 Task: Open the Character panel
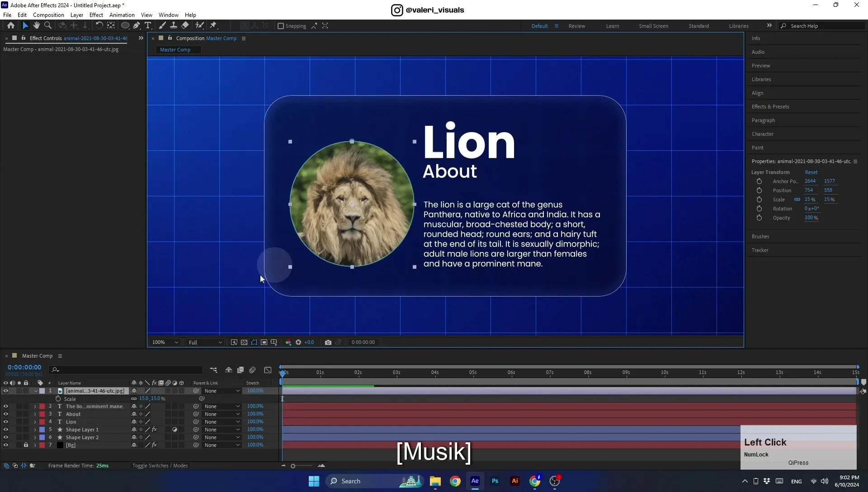[763, 134]
